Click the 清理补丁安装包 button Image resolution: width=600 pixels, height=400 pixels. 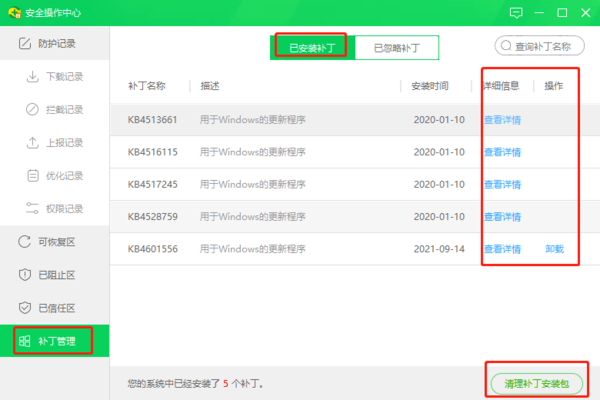click(x=535, y=383)
